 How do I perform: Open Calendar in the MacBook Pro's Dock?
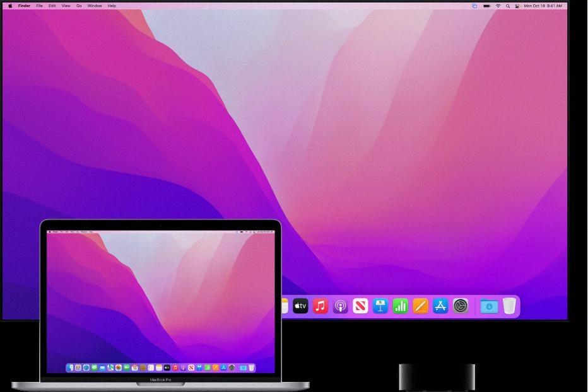click(134, 367)
